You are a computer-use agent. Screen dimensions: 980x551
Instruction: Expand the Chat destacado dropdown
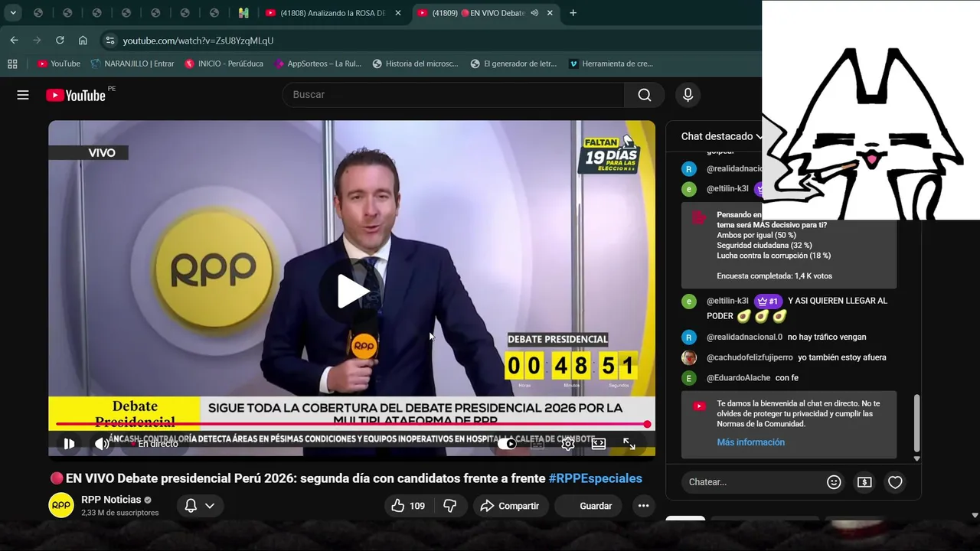722,136
